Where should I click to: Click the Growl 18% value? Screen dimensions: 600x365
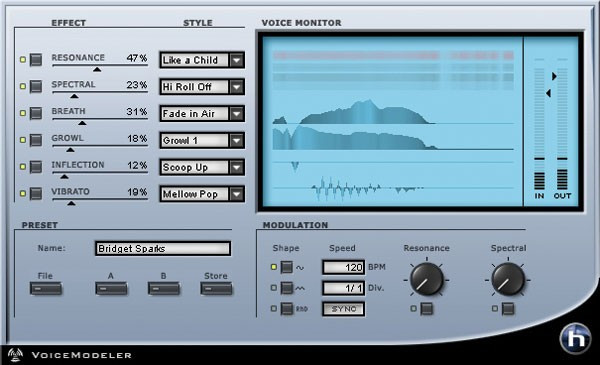[137, 139]
